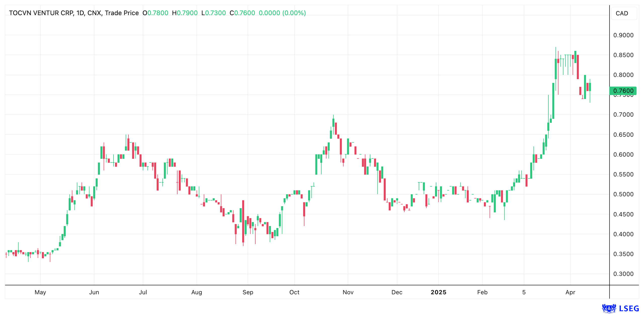Viewport: 644px width, 314px height.
Task: Click the May label on time axis
Action: tap(40, 292)
